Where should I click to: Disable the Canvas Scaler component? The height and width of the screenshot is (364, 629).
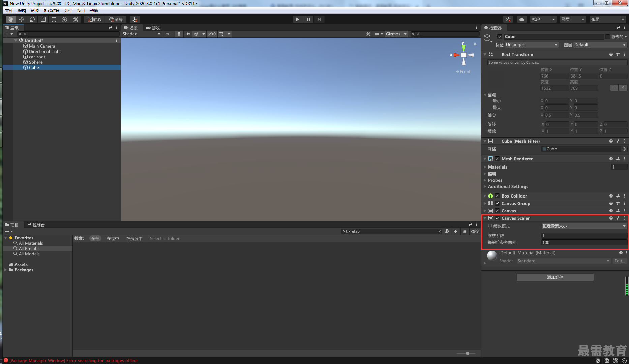(497, 218)
